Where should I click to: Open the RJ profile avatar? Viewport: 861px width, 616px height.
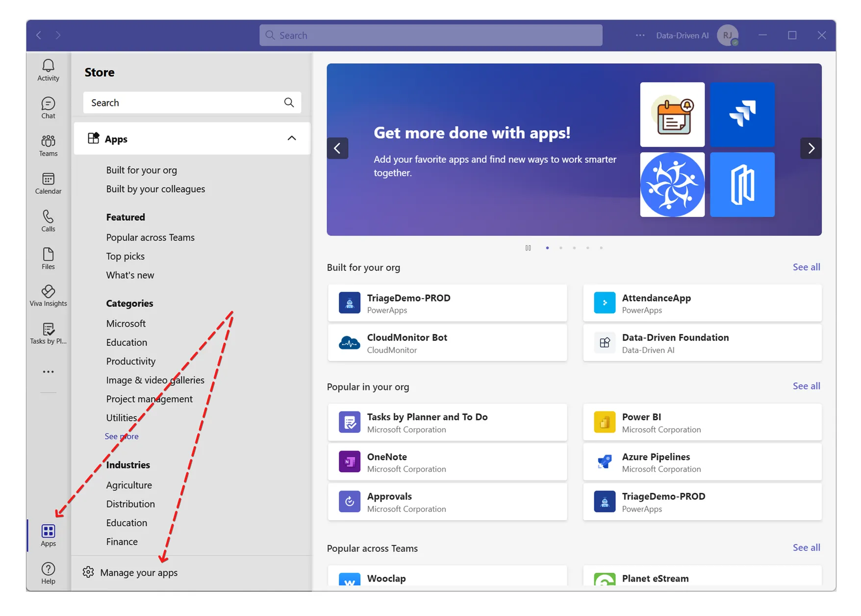[728, 35]
